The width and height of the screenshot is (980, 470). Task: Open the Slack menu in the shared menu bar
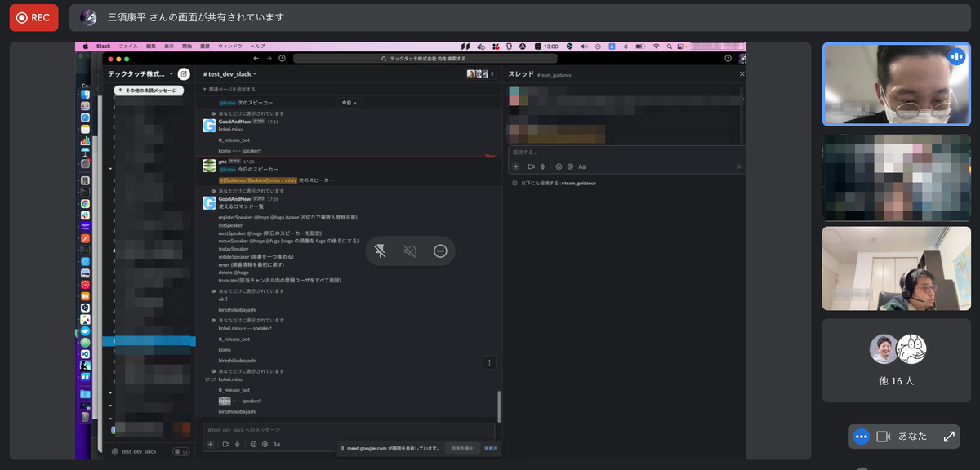coord(104,47)
